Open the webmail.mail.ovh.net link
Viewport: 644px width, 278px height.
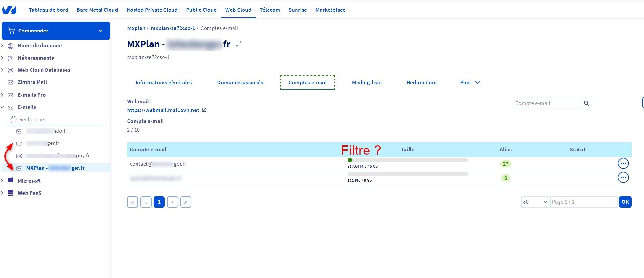163,110
